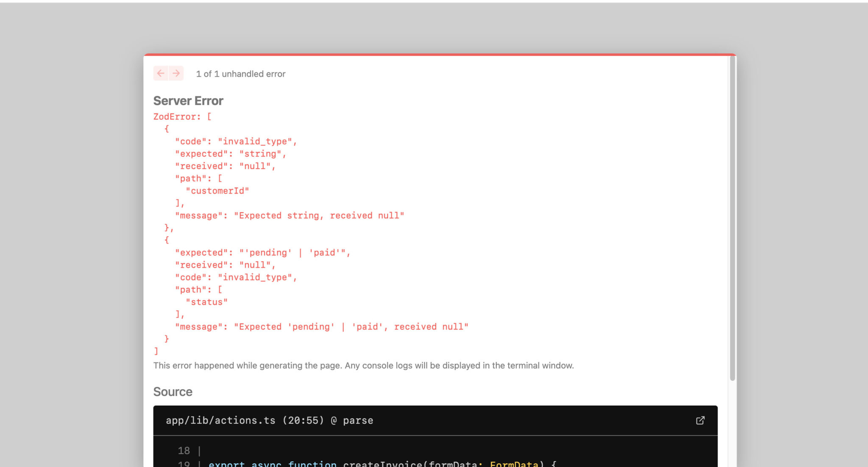Click the app/lib/actions.ts (20:55) frame header

click(270, 420)
